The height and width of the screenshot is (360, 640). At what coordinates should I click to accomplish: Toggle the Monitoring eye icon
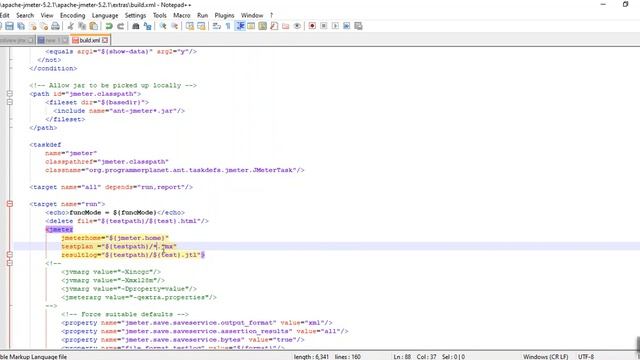click(x=297, y=26)
